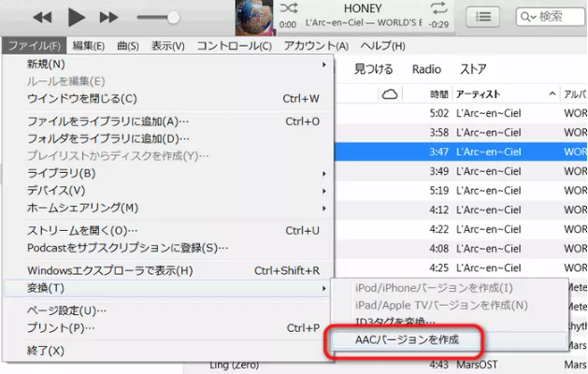Select the song row with time 5:02
Viewport: 588px width, 374px height.
click(461, 113)
